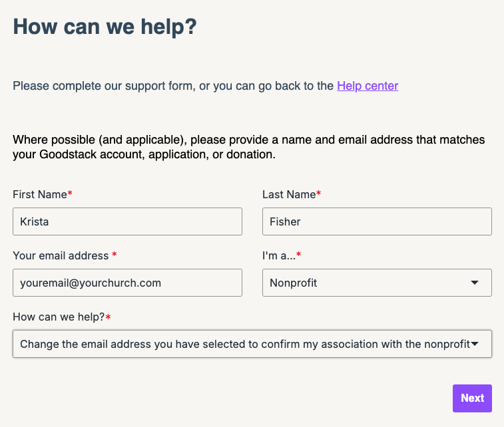Click the red asterisk beside First Name
Screen dimensions: 504x427
coord(70,195)
